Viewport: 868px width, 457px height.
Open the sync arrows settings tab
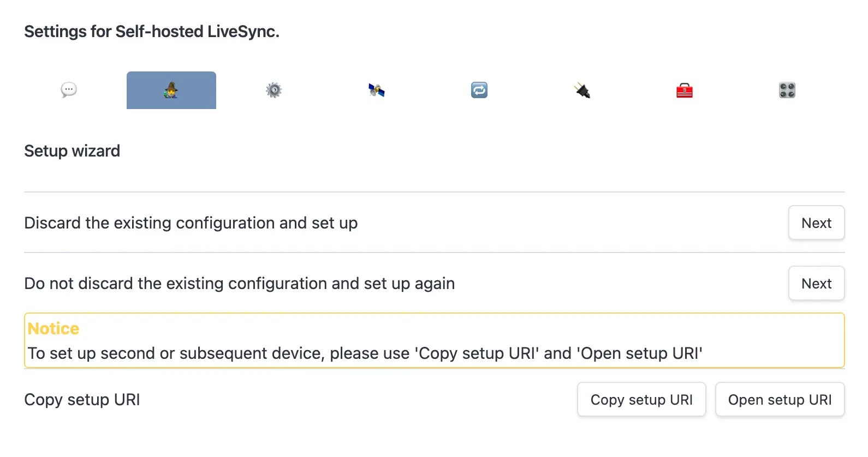tap(479, 90)
